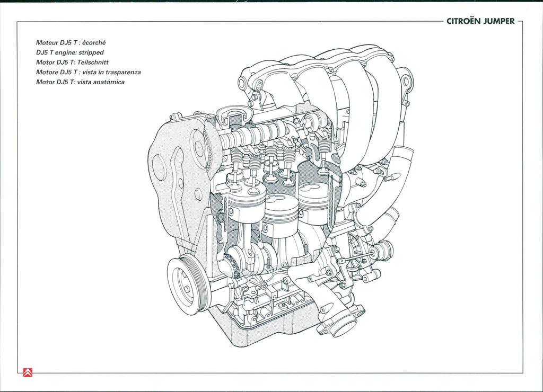Image resolution: width=543 pixels, height=392 pixels.
Task: Click the valve springs below the camshaft
Action: [x=271, y=155]
